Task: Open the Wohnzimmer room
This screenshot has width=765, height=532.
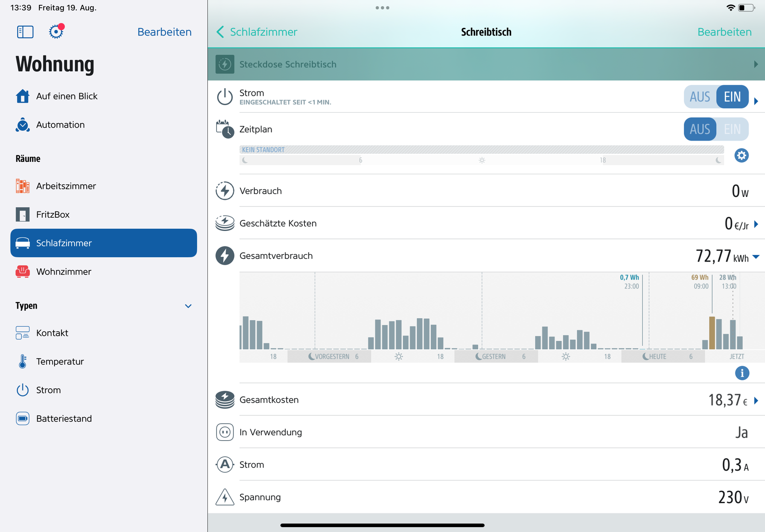Action: click(63, 272)
